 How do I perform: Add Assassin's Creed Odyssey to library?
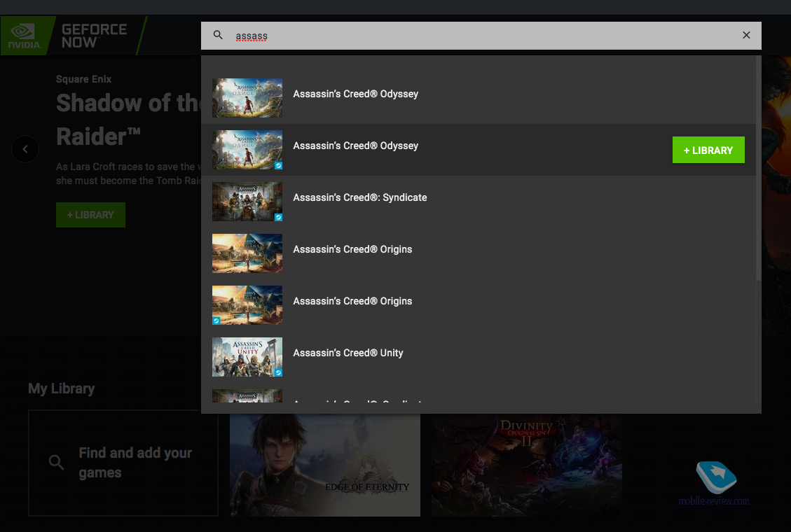coord(708,150)
